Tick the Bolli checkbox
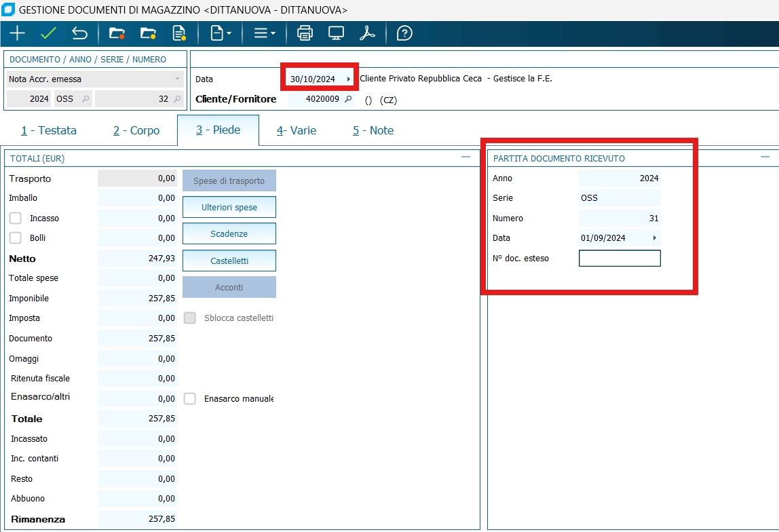The width and height of the screenshot is (779, 532). [16, 238]
